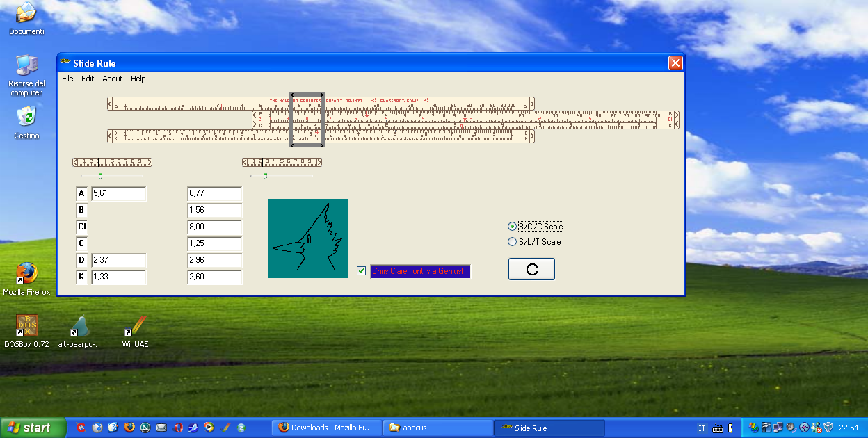Screen dimensions: 868x438
Task: Click left arrow of small scale above A field
Action: 75,163
